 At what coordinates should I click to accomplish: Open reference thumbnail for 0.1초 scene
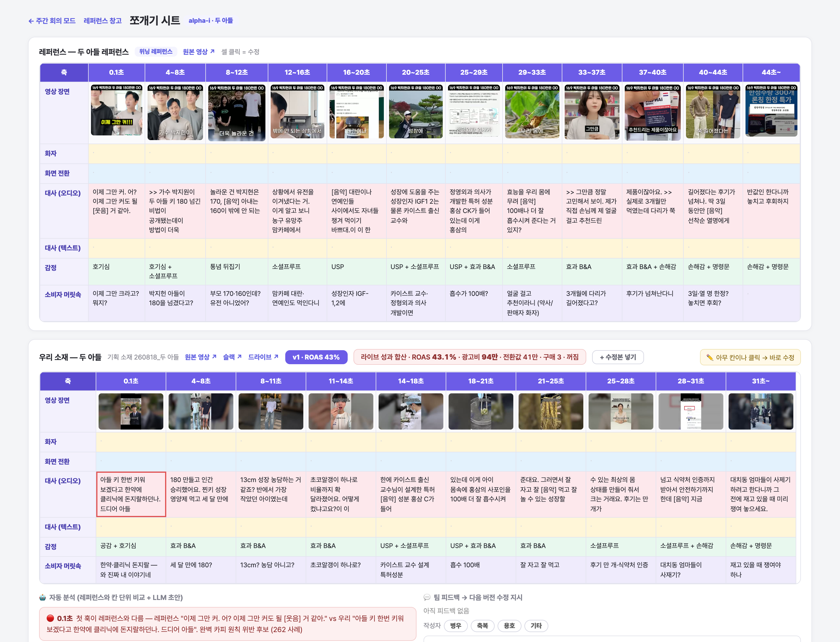(x=116, y=110)
